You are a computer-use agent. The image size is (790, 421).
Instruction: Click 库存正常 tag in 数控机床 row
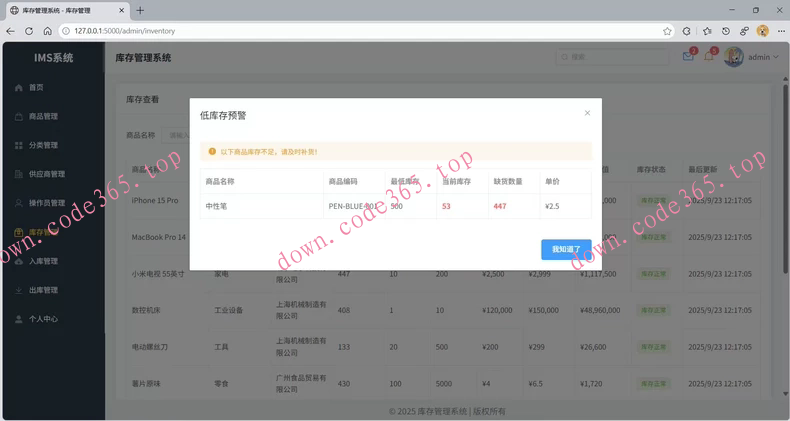pyautogui.click(x=653, y=310)
